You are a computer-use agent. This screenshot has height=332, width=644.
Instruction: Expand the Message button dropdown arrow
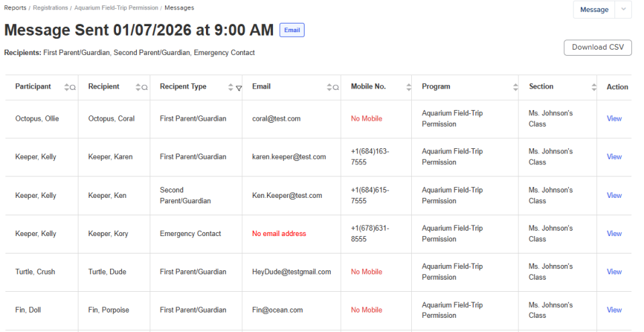click(x=623, y=9)
